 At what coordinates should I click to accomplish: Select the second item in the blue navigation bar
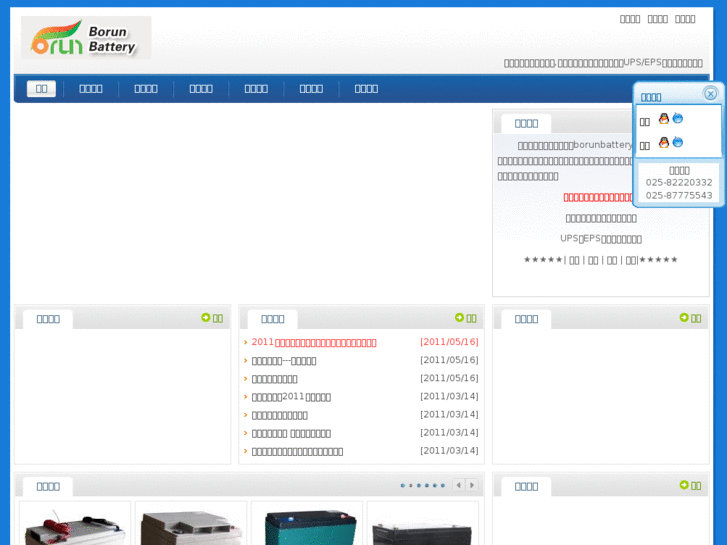pyautogui.click(x=91, y=89)
